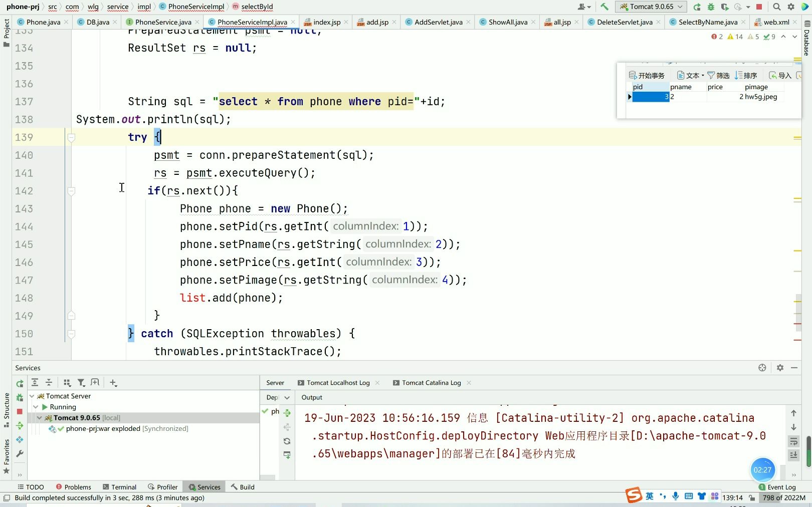Click Update application icon in Services sidebar

(20, 439)
